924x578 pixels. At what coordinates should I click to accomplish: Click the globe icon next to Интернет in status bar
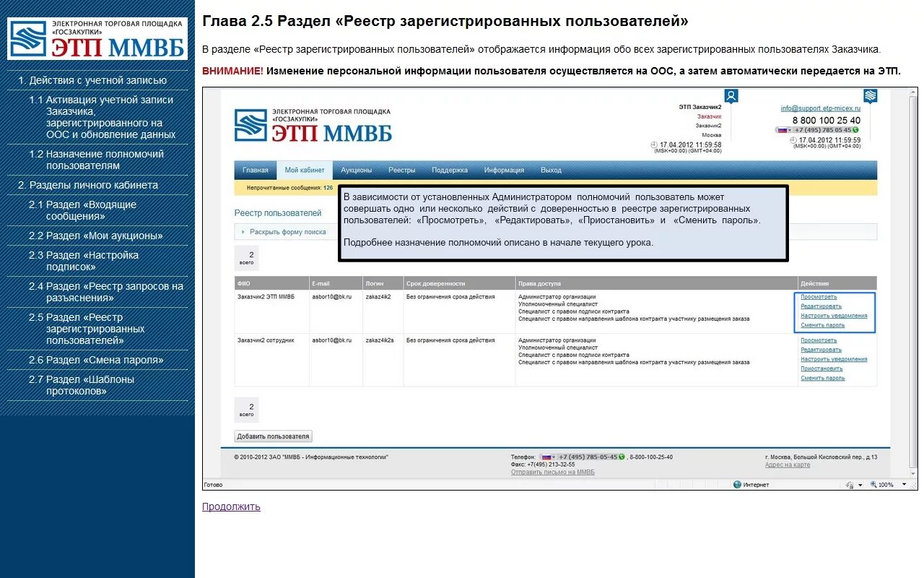click(x=737, y=484)
